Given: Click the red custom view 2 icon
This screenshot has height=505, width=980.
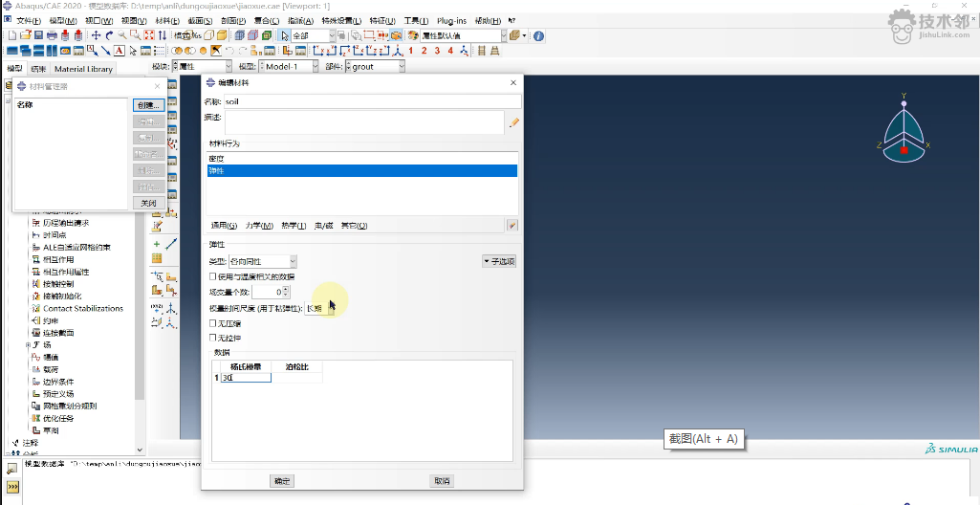Looking at the screenshot, I should point(424,51).
